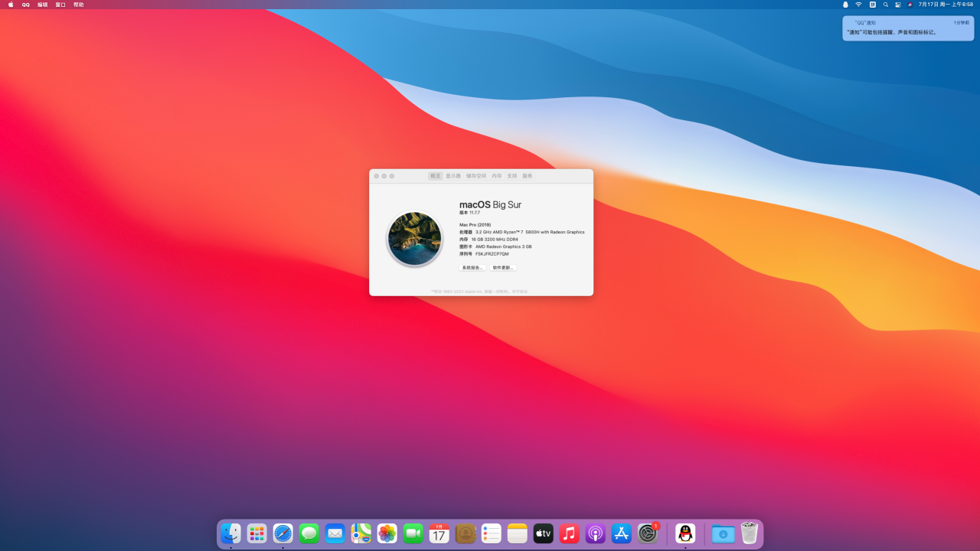Click the AMD Radeon Graphics 3 GB line
The height and width of the screenshot is (551, 980).
point(495,246)
